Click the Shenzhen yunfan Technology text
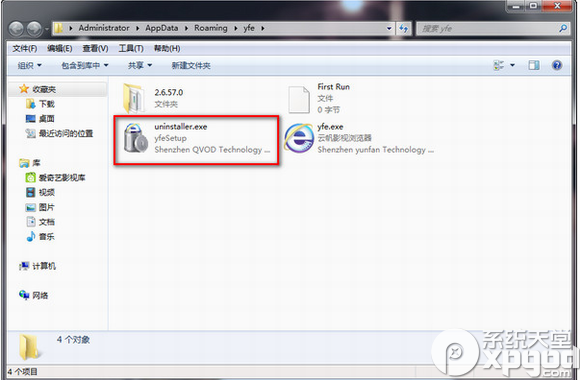This screenshot has height=380, width=580. 375,150
